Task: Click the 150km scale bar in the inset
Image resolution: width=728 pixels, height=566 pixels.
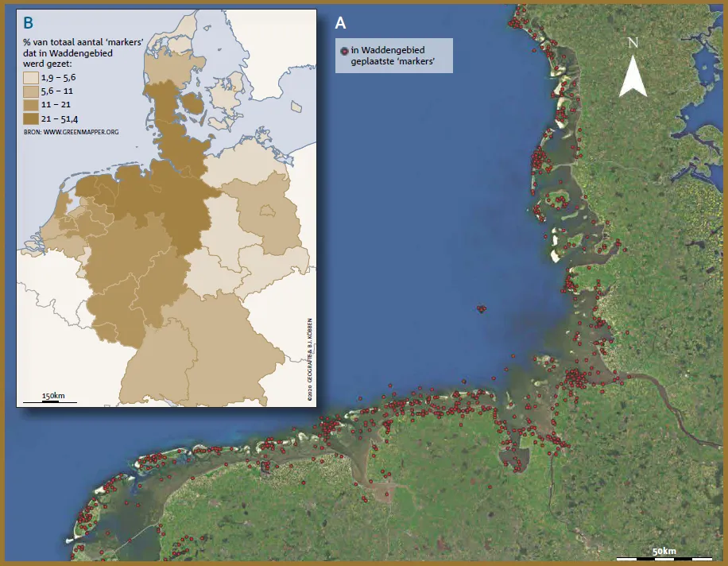Action: point(50,401)
